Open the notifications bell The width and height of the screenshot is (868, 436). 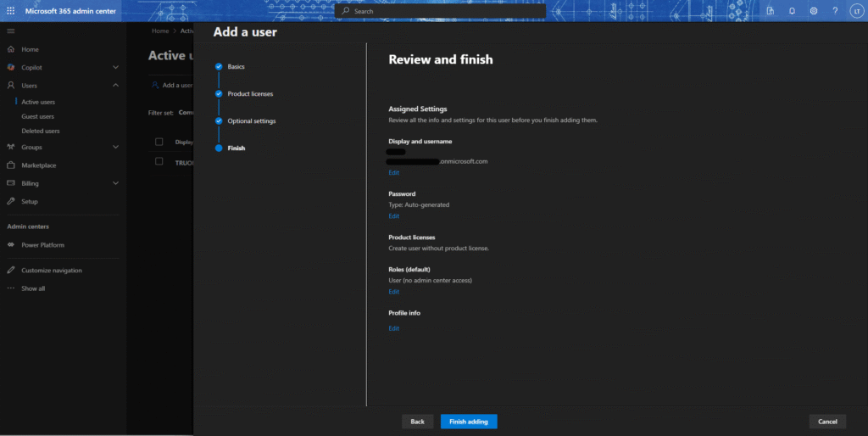pos(792,11)
